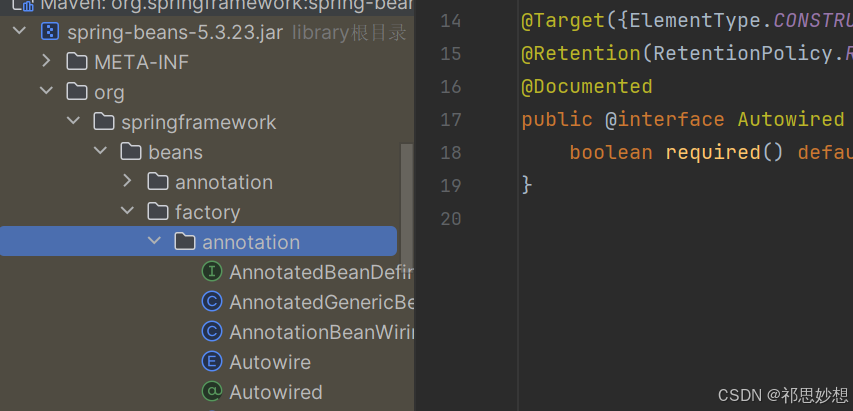
Task: Click RetentionPolicy on line 15
Action: point(743,53)
